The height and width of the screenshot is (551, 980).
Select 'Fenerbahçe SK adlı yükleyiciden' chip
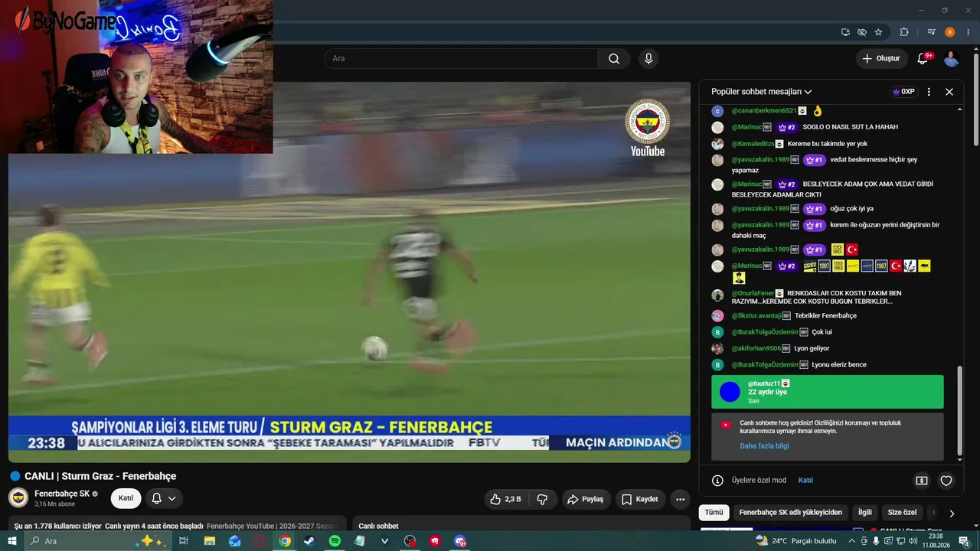coord(791,513)
